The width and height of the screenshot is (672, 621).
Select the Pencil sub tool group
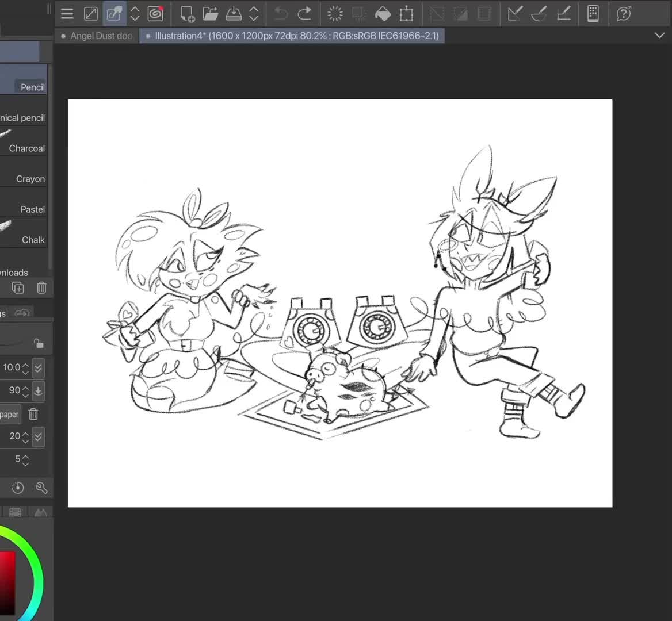24,80
